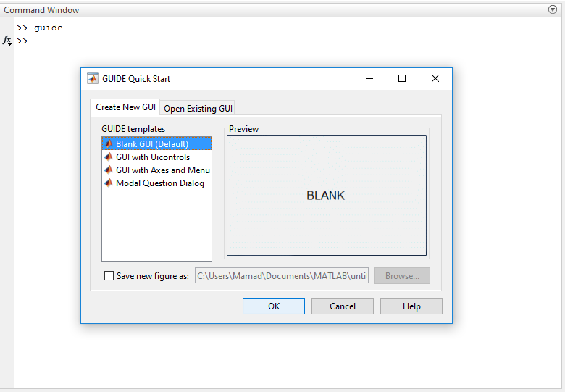Viewport: 565px width, 392px height.
Task: Close the GUIDE Quick Start dialog
Action: (x=435, y=78)
